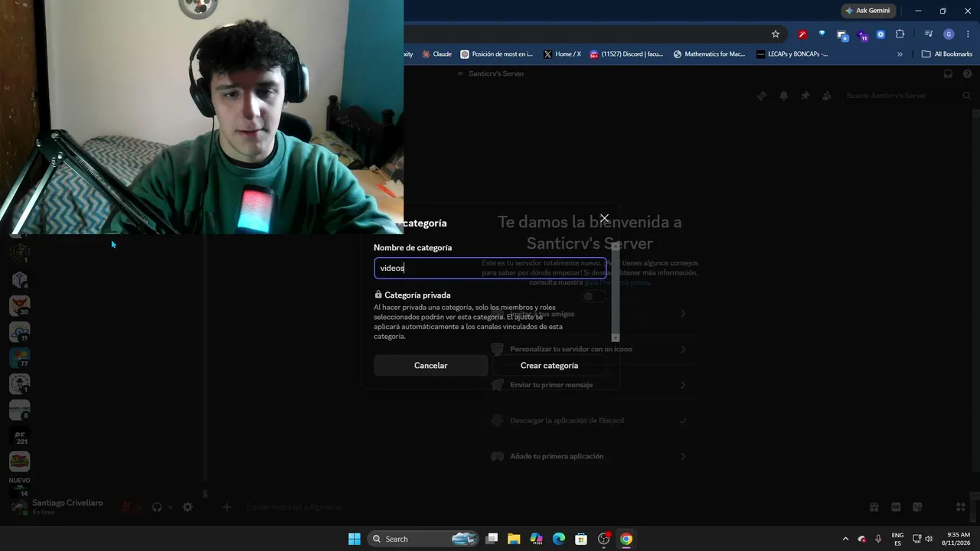Screen dimensions: 980x551
Task: Show the member list in Discord
Action: 826,96
